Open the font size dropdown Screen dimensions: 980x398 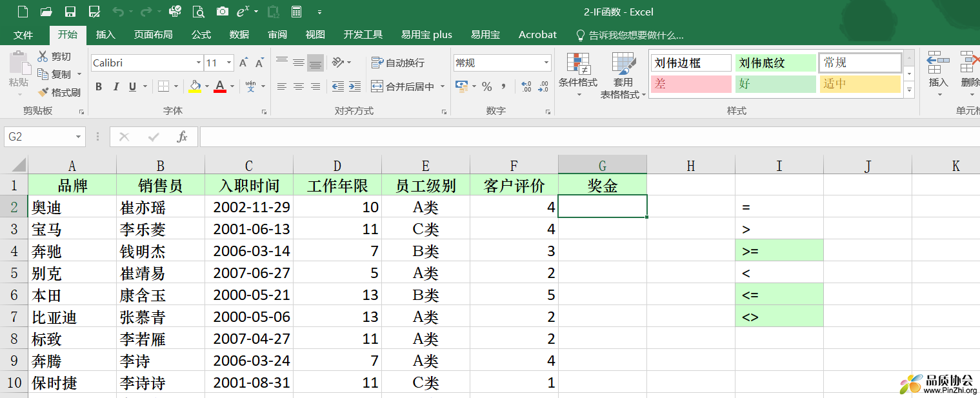coord(229,63)
